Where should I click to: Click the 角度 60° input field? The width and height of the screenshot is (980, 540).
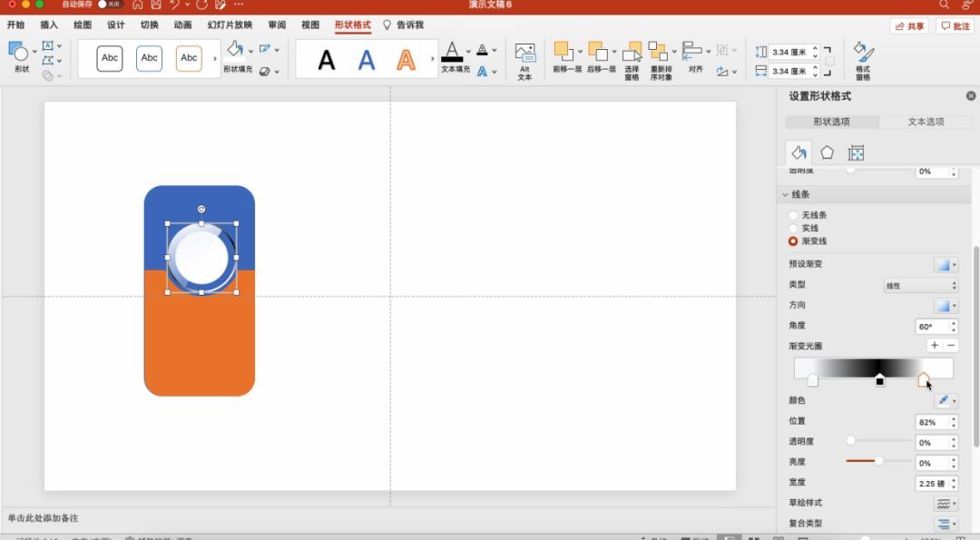[x=931, y=326]
